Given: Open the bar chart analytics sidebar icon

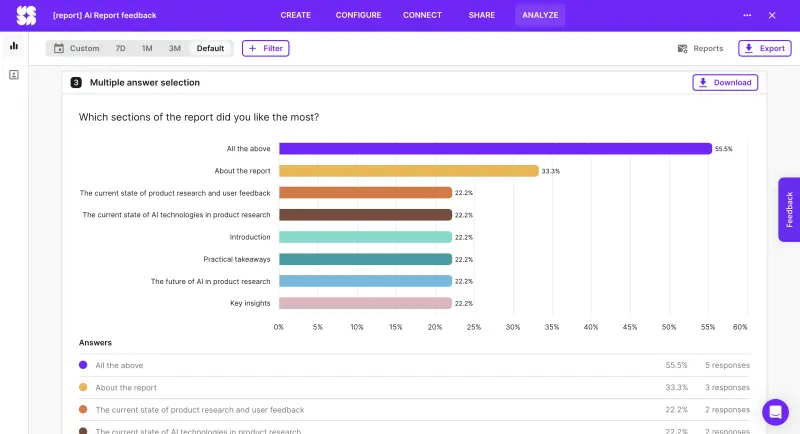Looking at the screenshot, I should point(14,46).
